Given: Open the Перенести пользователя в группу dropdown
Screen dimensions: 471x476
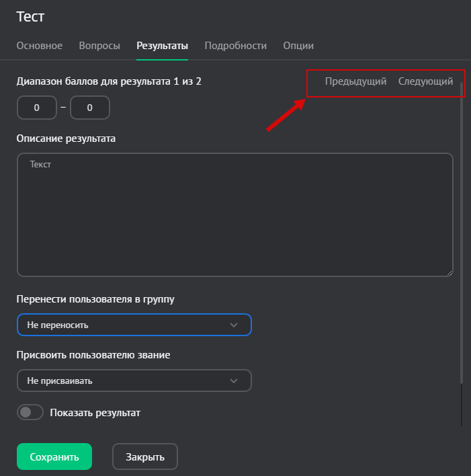Looking at the screenshot, I should (134, 325).
